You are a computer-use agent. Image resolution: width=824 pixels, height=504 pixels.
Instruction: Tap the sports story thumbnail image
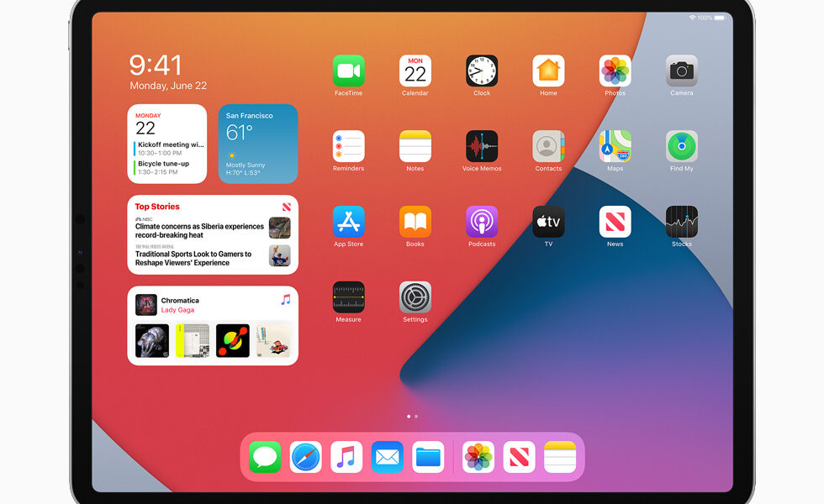[279, 255]
